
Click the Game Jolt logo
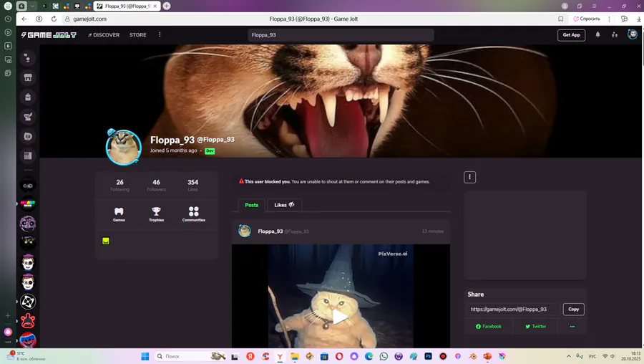(x=49, y=35)
